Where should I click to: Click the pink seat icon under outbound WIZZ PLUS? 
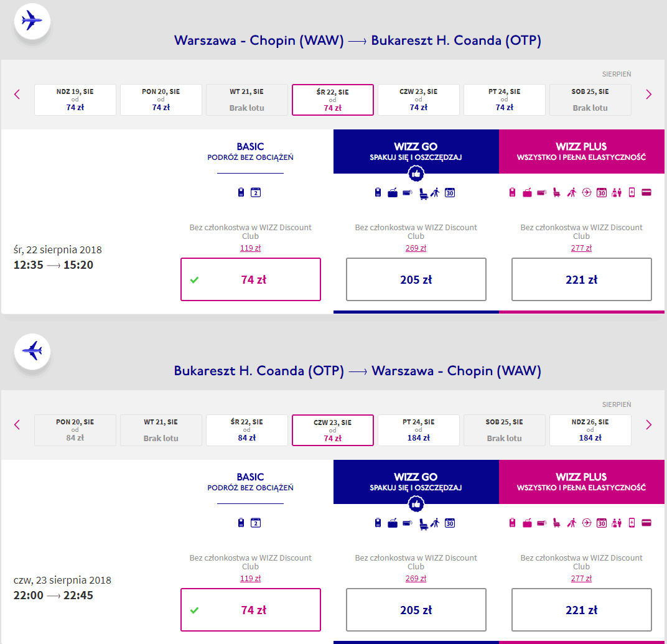pos(556,193)
